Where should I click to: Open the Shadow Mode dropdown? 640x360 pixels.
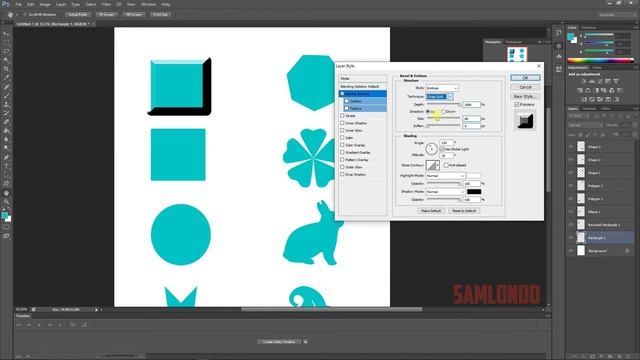(445, 192)
